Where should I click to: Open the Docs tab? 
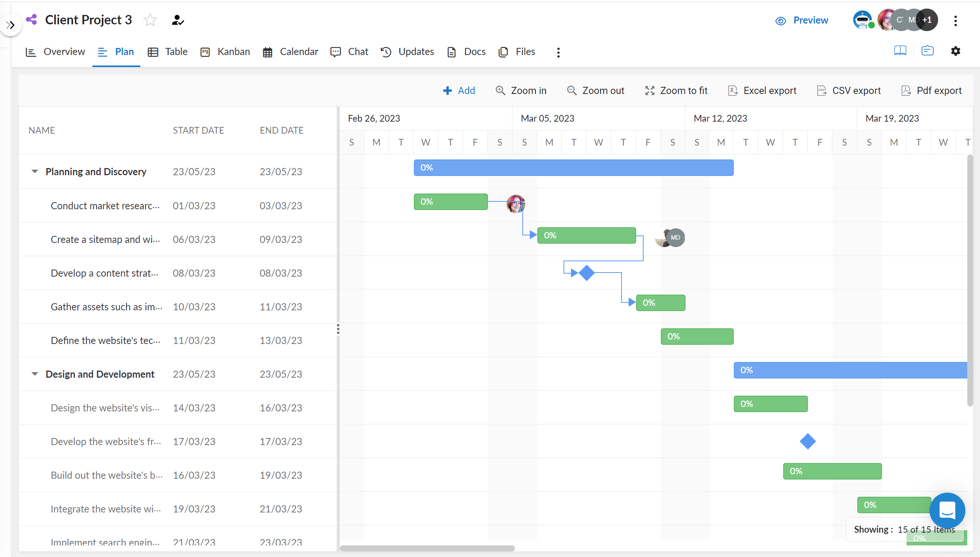click(466, 52)
